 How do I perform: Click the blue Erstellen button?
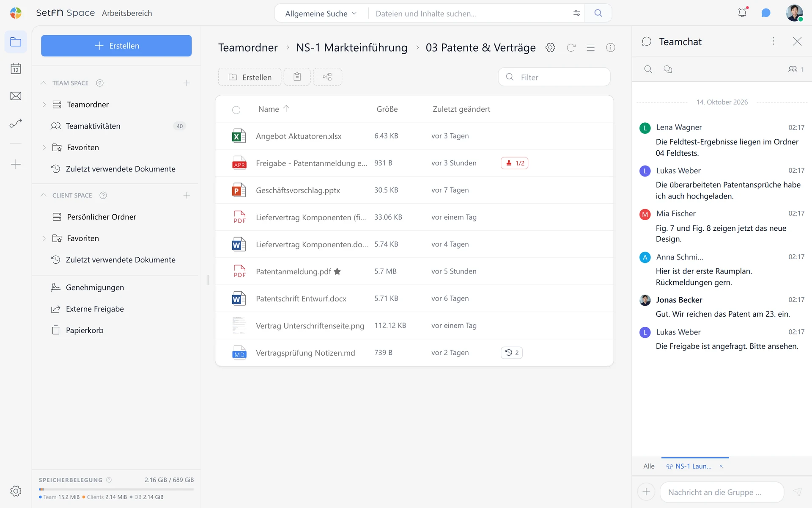pos(116,46)
